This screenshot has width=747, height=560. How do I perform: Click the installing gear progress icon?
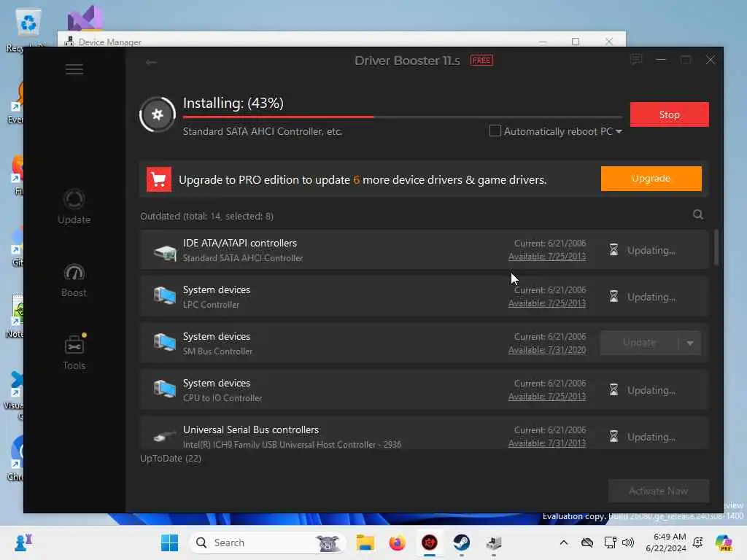(158, 114)
